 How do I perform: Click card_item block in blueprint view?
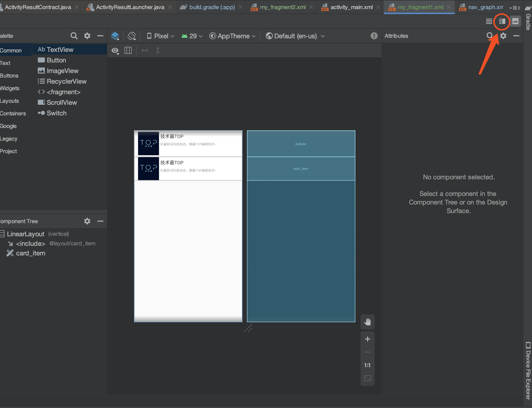pyautogui.click(x=301, y=168)
